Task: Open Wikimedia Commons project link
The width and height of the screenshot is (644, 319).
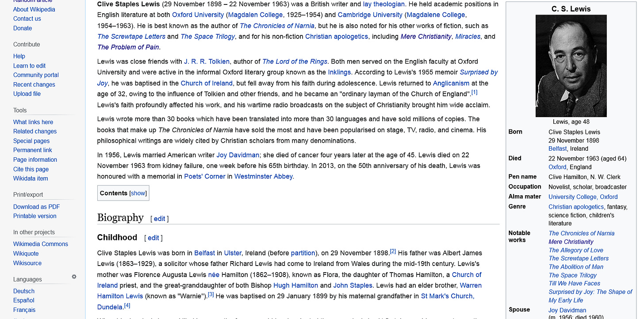Action: pyautogui.click(x=41, y=244)
